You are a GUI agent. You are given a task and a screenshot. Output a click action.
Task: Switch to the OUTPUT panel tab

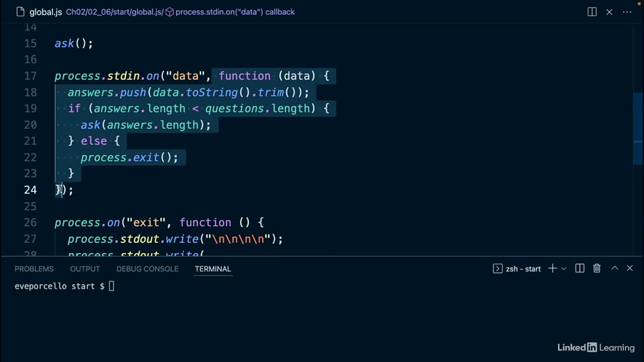click(85, 269)
